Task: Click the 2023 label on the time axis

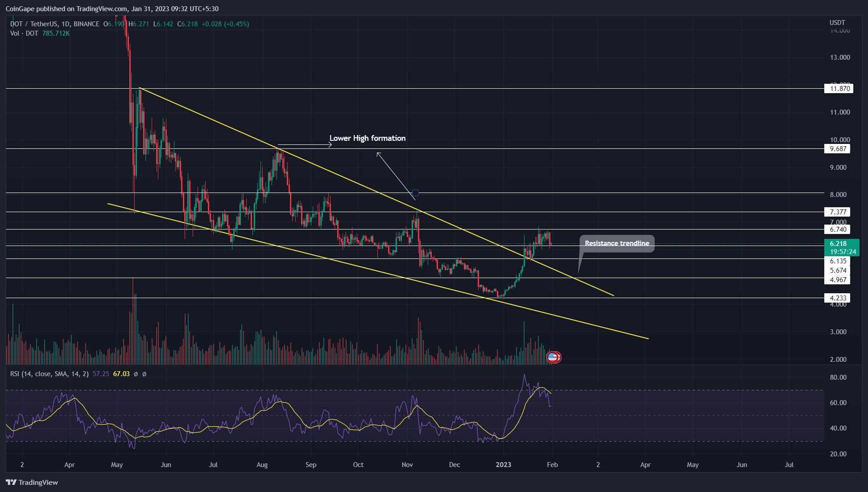Action: 504,465
